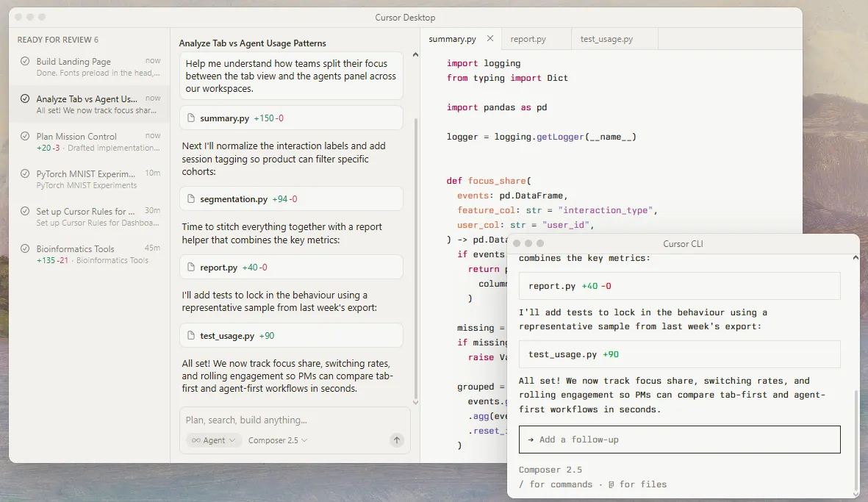868x502 pixels.
Task: Click the Composer 2.5 label in Cursor CLI
Action: (550, 470)
